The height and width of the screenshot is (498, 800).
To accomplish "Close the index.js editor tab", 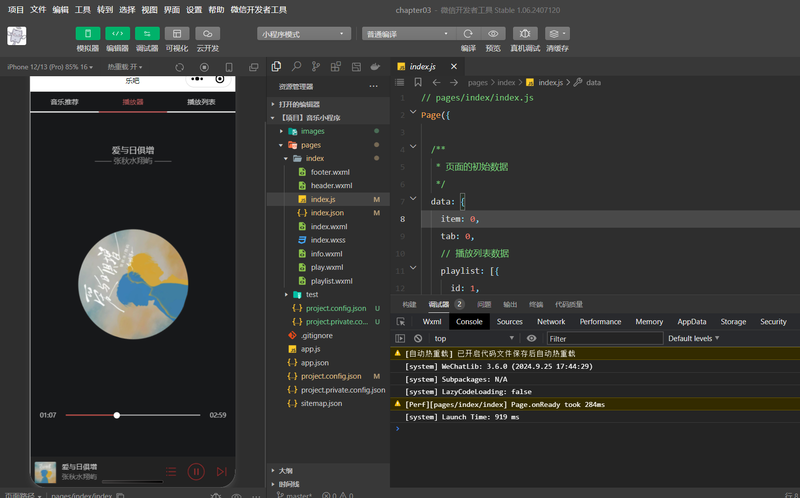I will [454, 66].
